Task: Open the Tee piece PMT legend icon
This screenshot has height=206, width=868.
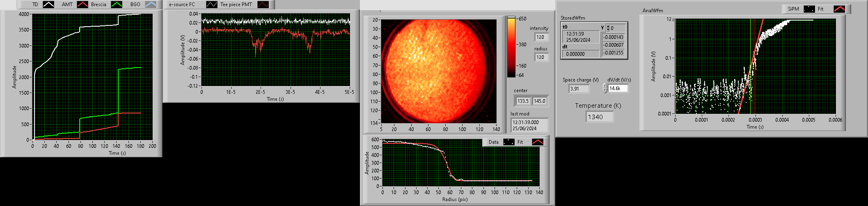Action: [x=263, y=5]
